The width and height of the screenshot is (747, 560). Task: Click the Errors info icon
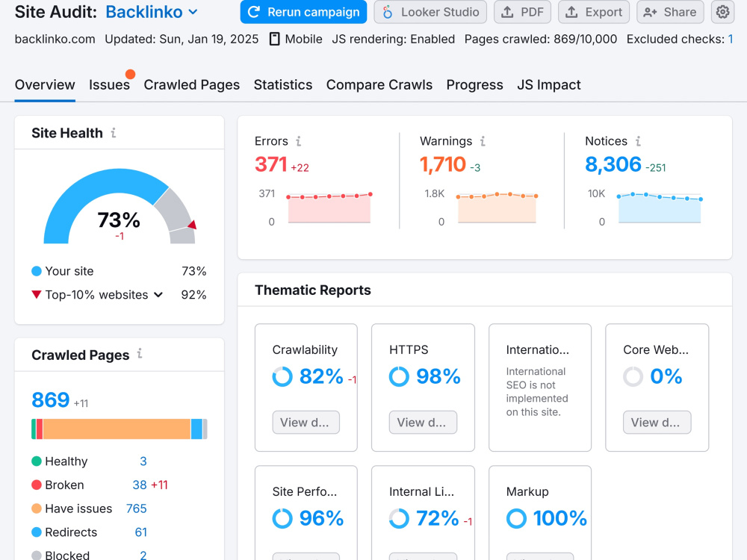(298, 141)
